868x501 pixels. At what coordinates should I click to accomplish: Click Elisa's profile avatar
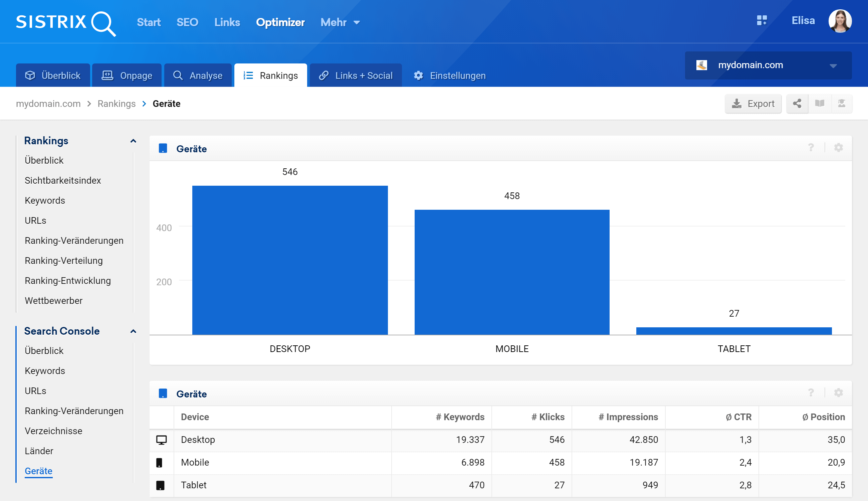(x=840, y=21)
